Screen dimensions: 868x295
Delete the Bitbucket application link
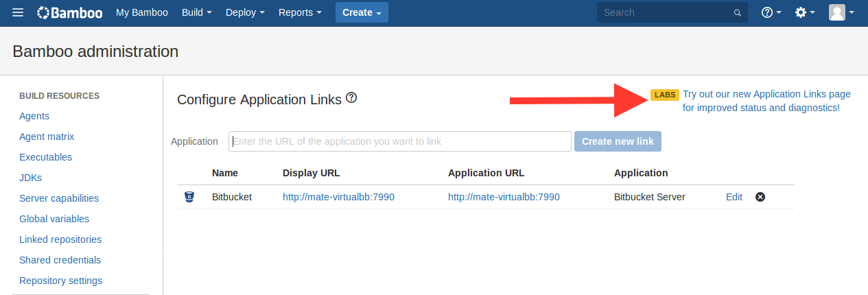(760, 197)
